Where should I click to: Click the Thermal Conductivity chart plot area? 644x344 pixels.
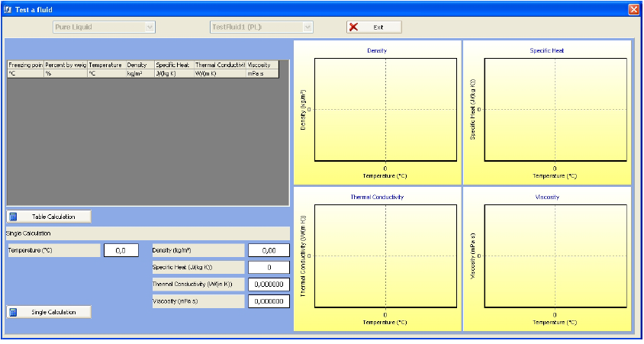(x=385, y=256)
